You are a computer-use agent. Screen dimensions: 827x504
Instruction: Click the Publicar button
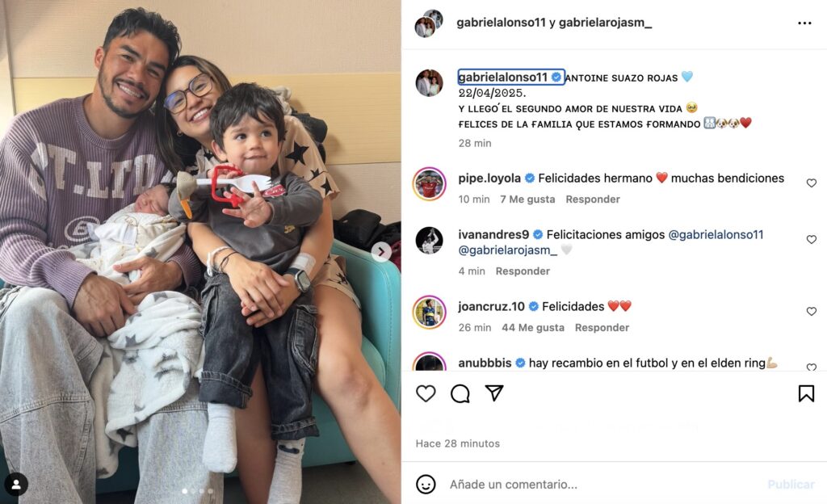[791, 484]
